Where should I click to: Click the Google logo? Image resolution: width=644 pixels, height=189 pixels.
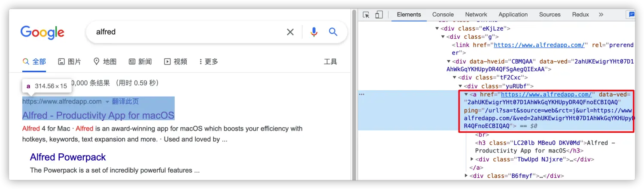point(42,32)
